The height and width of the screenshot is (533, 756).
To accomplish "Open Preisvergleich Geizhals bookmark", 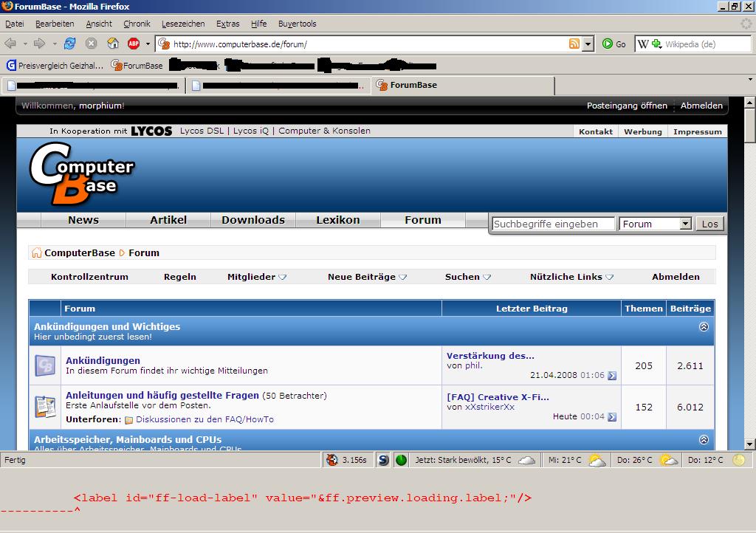I will [x=55, y=65].
